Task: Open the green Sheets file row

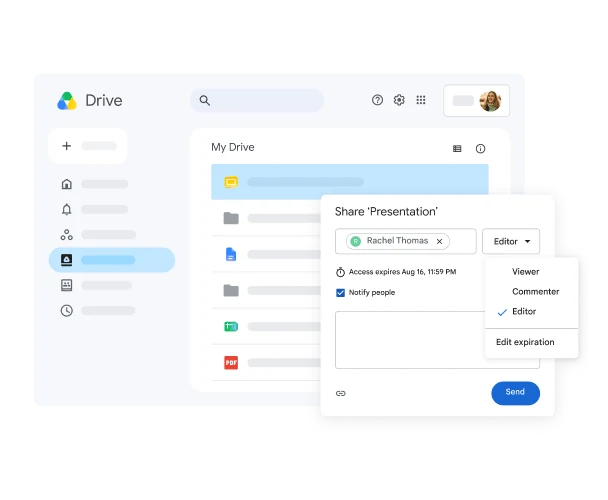Action: (266, 327)
